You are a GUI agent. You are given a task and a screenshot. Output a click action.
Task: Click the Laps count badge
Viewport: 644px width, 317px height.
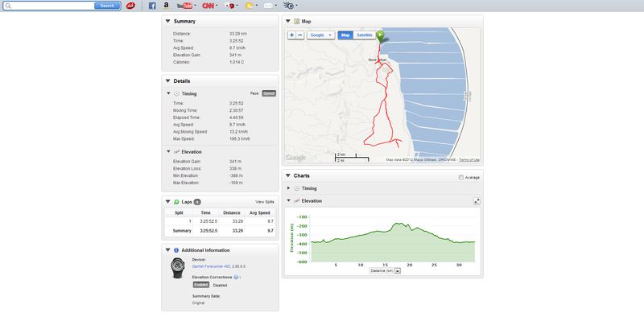click(x=197, y=202)
